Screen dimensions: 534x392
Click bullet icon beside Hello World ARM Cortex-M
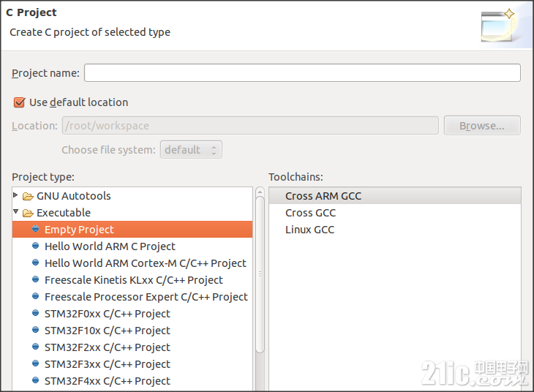35,263
